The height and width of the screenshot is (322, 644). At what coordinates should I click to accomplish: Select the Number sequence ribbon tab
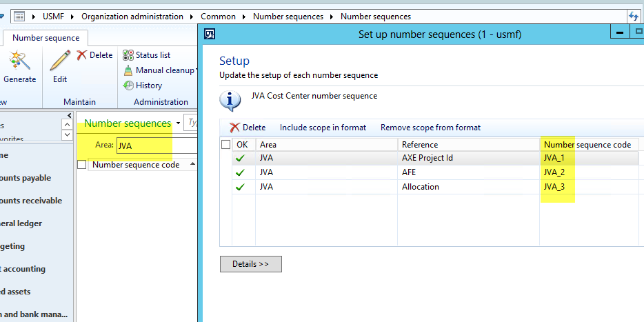(x=46, y=38)
